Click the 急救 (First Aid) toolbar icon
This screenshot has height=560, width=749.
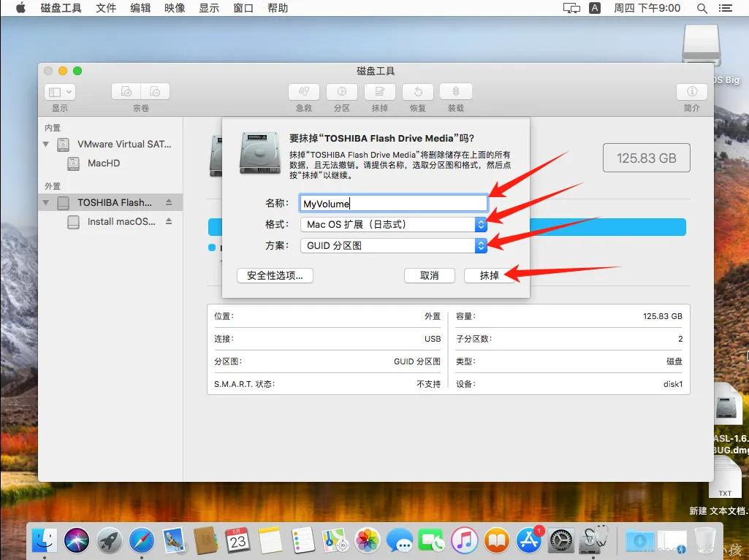(x=304, y=92)
